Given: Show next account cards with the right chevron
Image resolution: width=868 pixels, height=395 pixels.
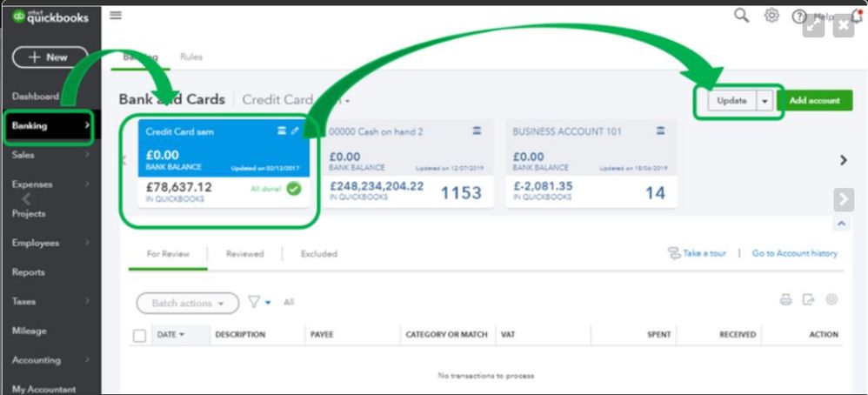Looking at the screenshot, I should pos(843,160).
